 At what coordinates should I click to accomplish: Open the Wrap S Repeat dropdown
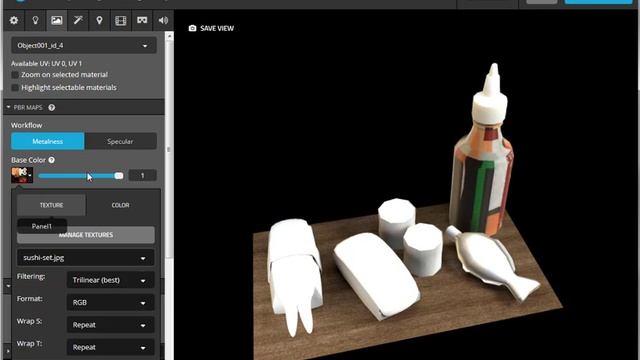tap(110, 325)
